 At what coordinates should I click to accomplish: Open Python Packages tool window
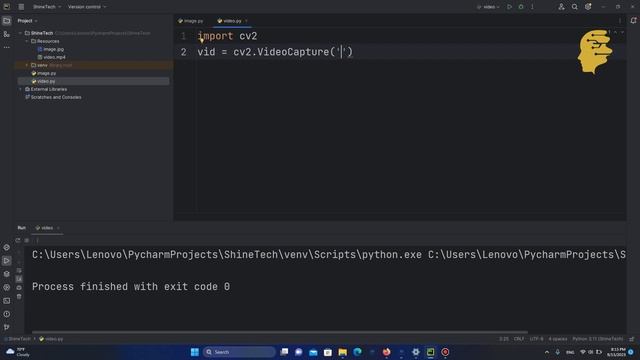[7, 274]
